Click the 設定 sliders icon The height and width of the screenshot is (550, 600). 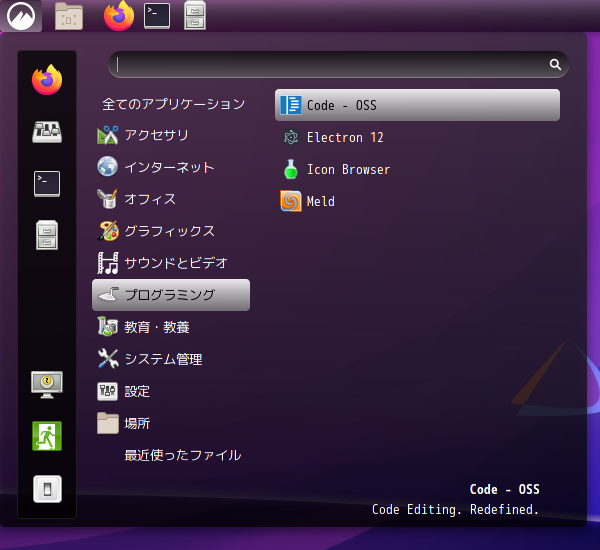click(x=108, y=391)
